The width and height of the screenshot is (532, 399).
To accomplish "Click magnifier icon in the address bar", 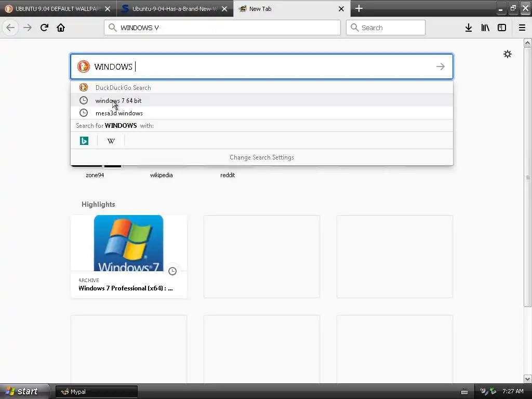I will [113, 28].
